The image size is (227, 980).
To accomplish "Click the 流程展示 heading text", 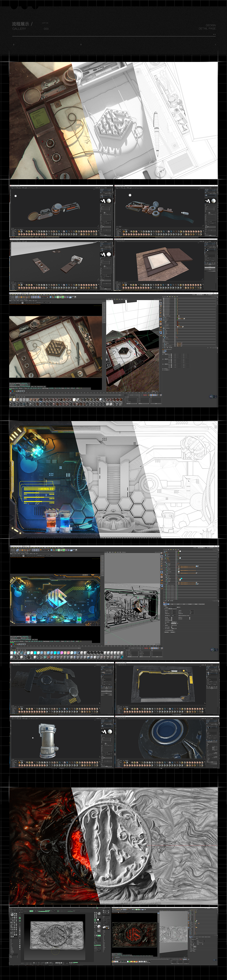I will point(20,24).
